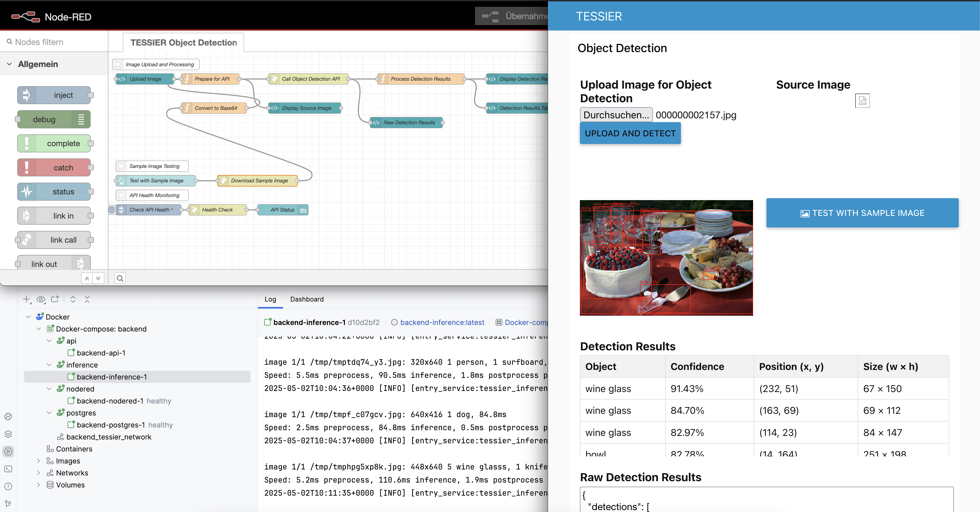Open the terminal icon in the left sidebar
980x512 pixels.
8,469
